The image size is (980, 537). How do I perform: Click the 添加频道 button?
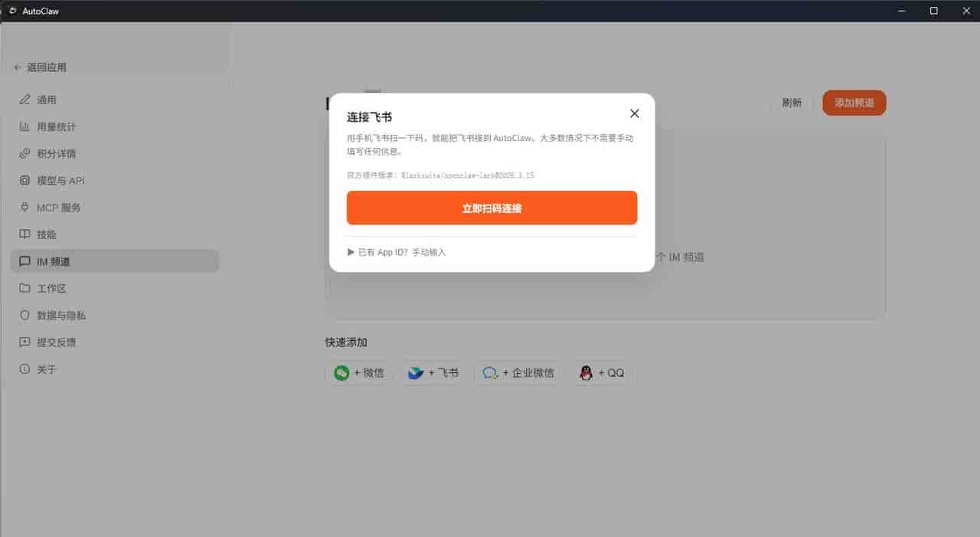[x=854, y=103]
